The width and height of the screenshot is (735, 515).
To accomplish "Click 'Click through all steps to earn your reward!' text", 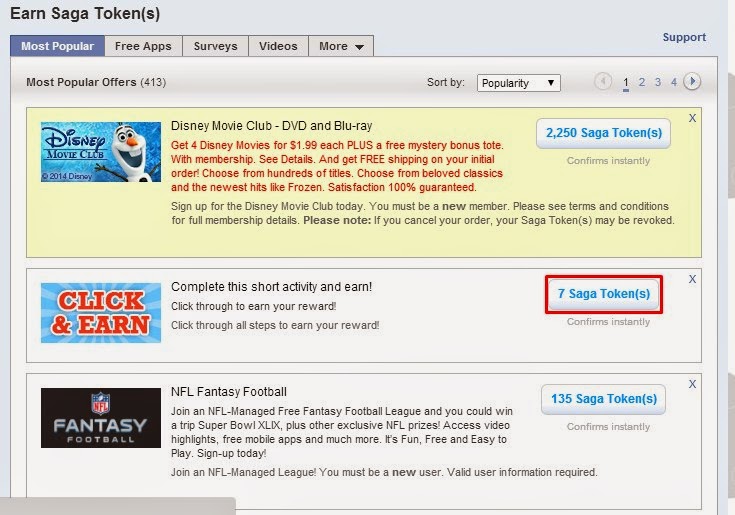I will (x=275, y=325).
